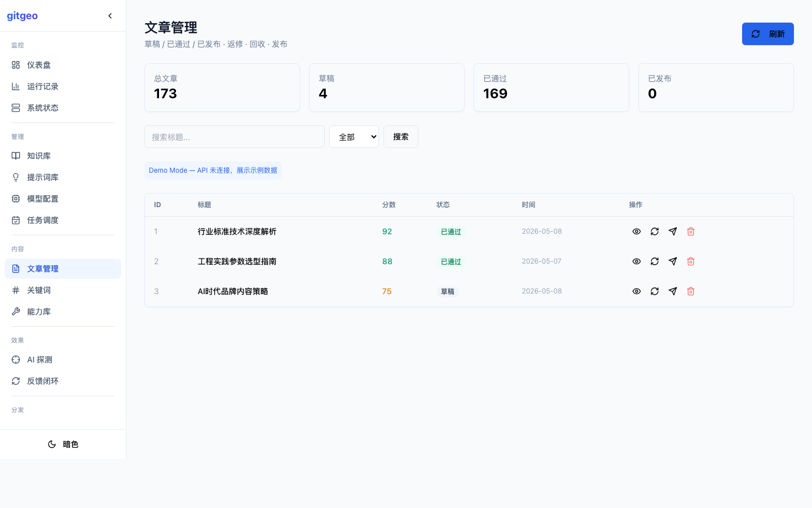812x508 pixels.
Task: Click the 已发布 0 stat card
Action: (716, 87)
